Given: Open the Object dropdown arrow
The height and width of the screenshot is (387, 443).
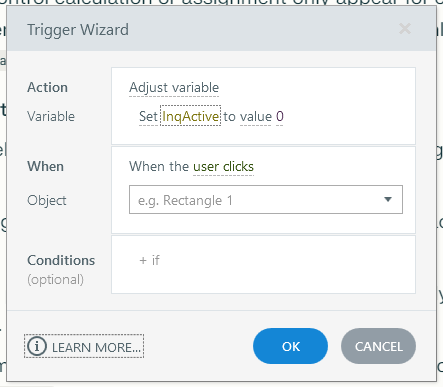Looking at the screenshot, I should click(388, 200).
